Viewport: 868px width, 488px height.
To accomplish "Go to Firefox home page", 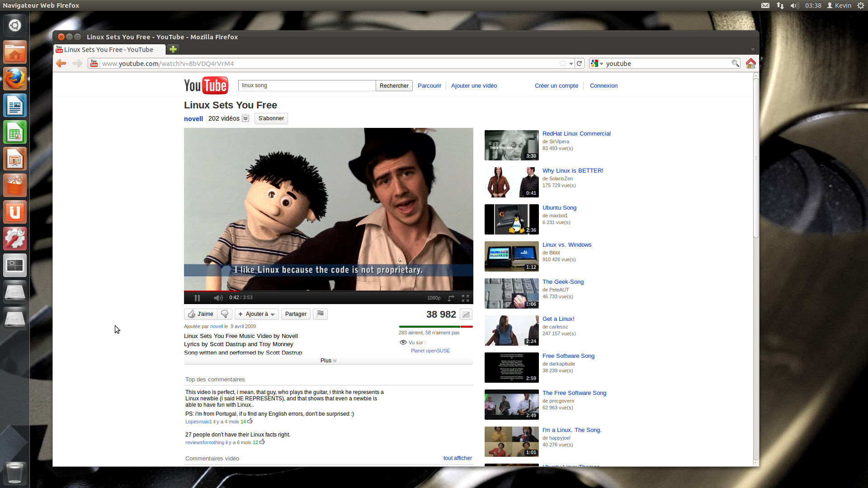I will tap(750, 64).
